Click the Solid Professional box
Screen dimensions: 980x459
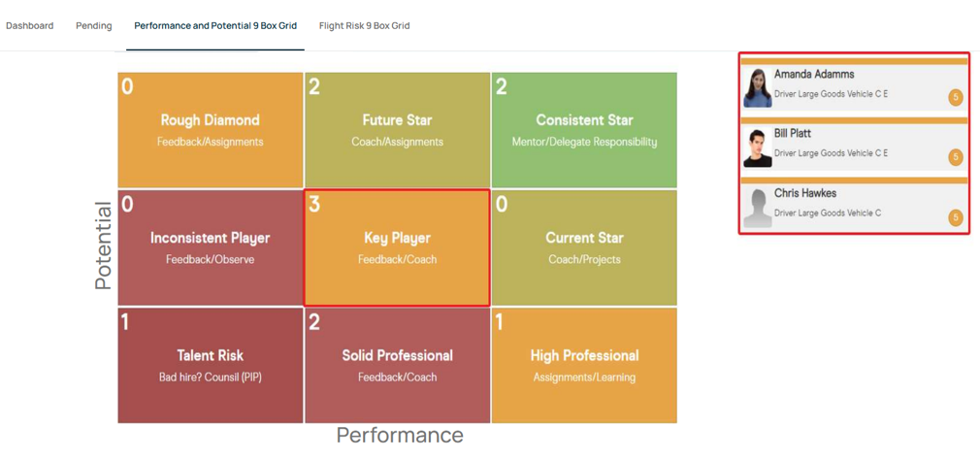(x=398, y=365)
